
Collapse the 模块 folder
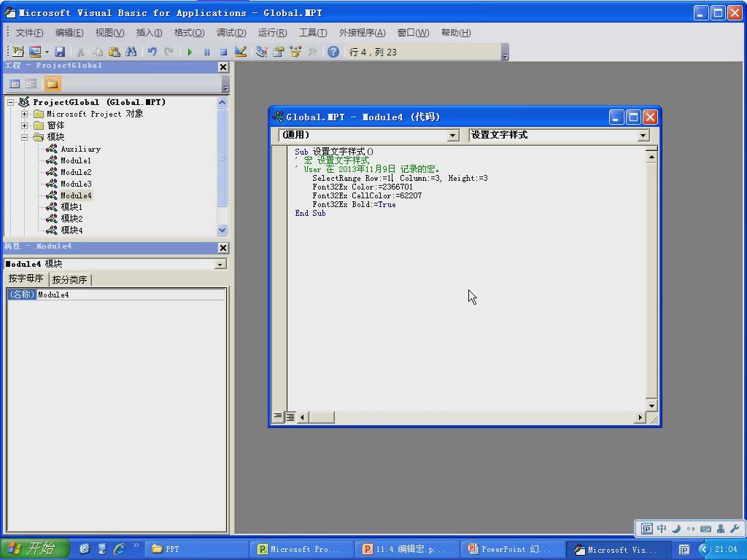tap(24, 137)
